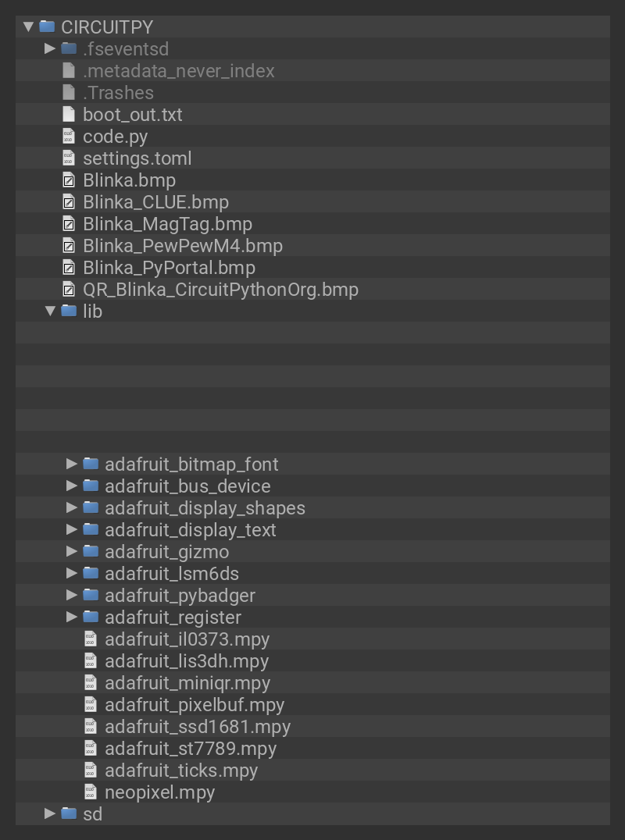
Task: Select the Blinka_PyPortal.bmp entry
Action: tap(169, 268)
